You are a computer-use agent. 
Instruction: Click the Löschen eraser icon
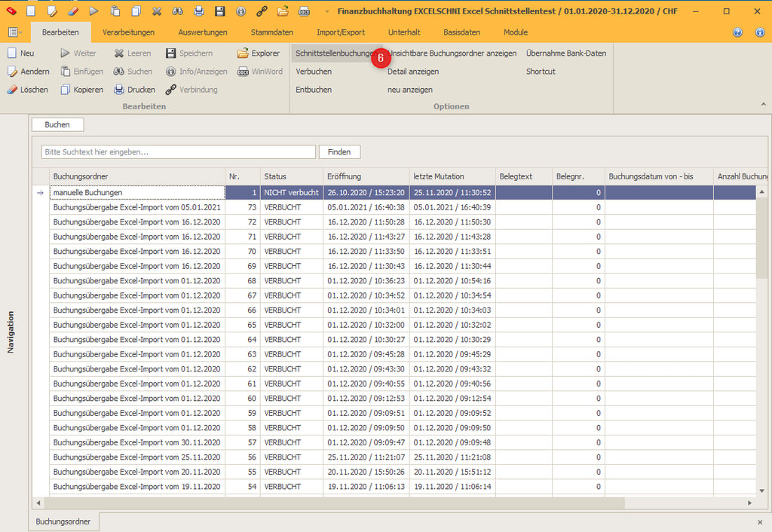[x=12, y=90]
